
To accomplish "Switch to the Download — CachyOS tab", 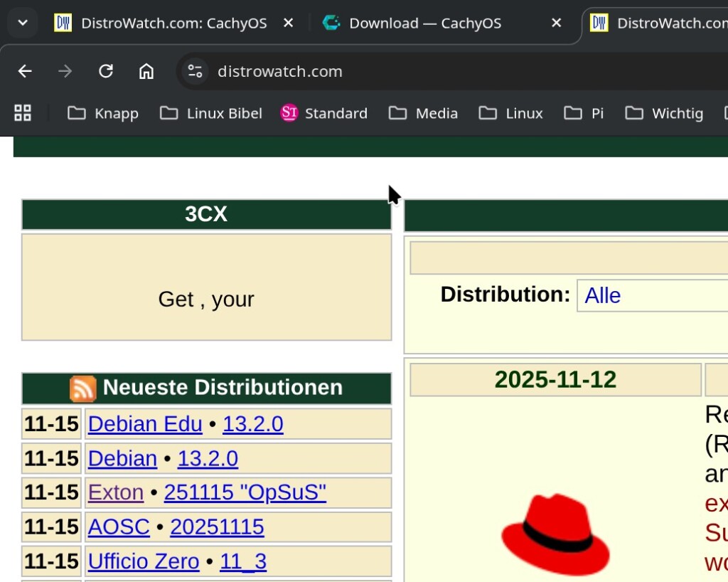I will click(x=424, y=23).
